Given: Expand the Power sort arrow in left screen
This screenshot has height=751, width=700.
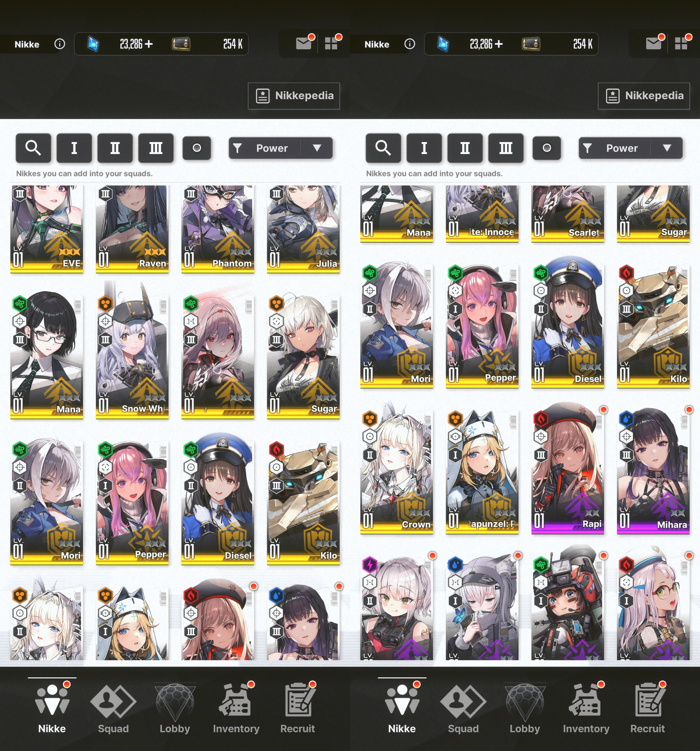Looking at the screenshot, I should point(317,148).
